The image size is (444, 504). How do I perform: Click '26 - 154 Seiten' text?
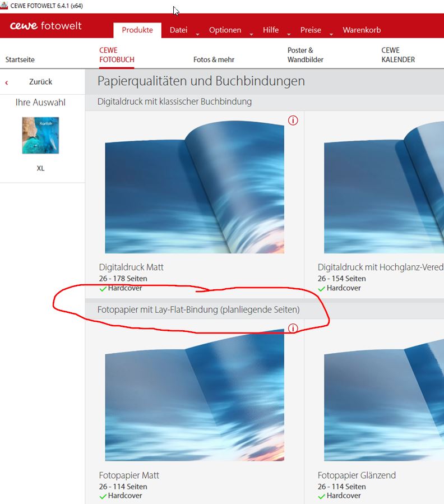[342, 279]
